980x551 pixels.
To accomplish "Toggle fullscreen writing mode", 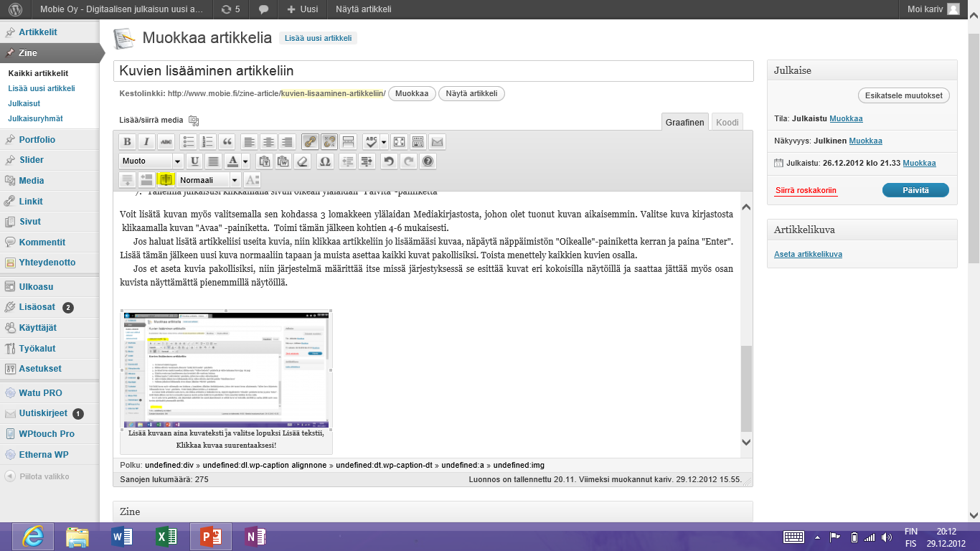I will pyautogui.click(x=399, y=141).
